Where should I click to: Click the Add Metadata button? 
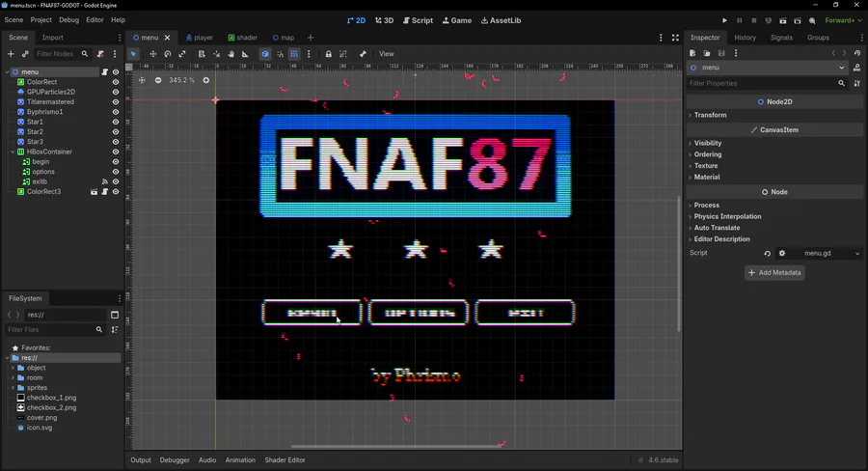[x=774, y=272]
